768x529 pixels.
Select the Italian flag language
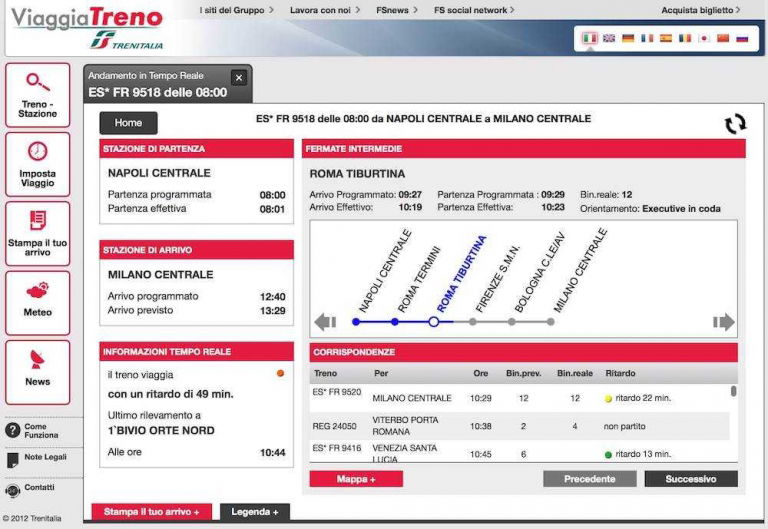tap(590, 38)
